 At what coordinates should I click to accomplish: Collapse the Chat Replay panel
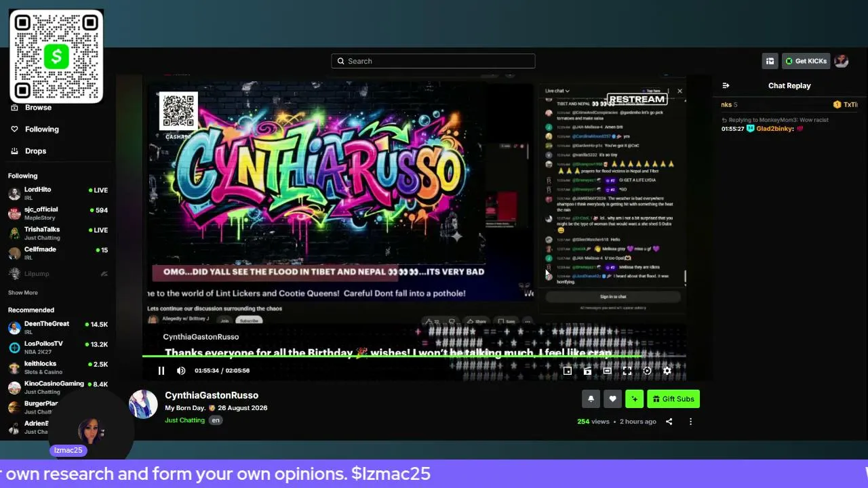click(x=726, y=85)
